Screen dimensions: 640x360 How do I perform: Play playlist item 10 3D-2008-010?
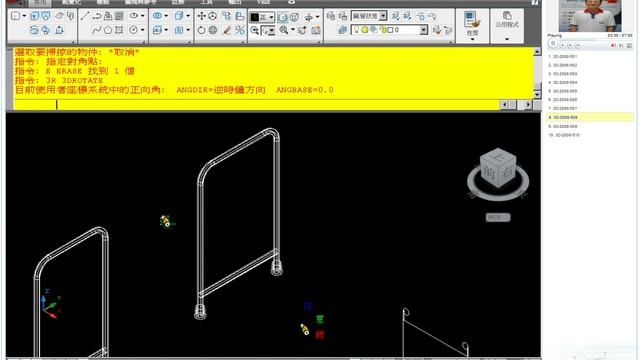pos(564,135)
